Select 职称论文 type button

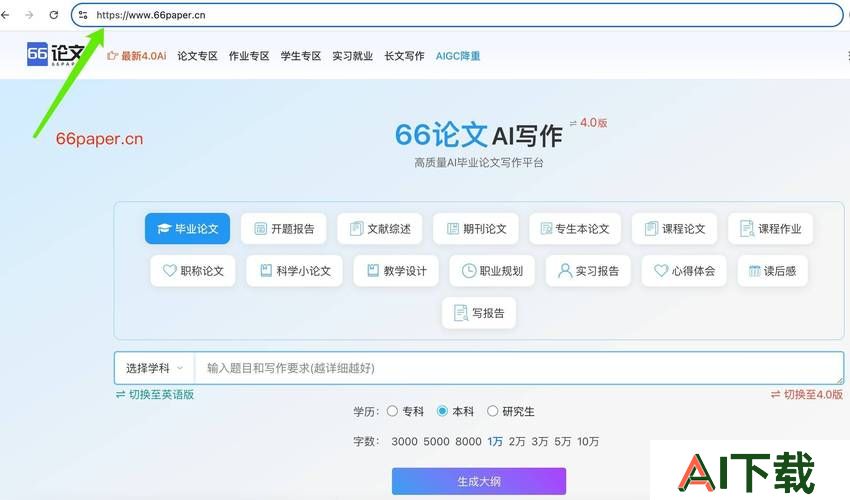(x=193, y=271)
